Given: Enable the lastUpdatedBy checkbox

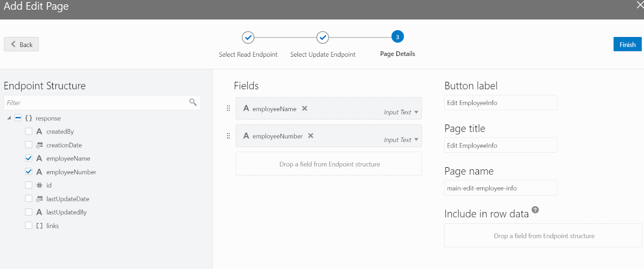Looking at the screenshot, I should [x=29, y=212].
